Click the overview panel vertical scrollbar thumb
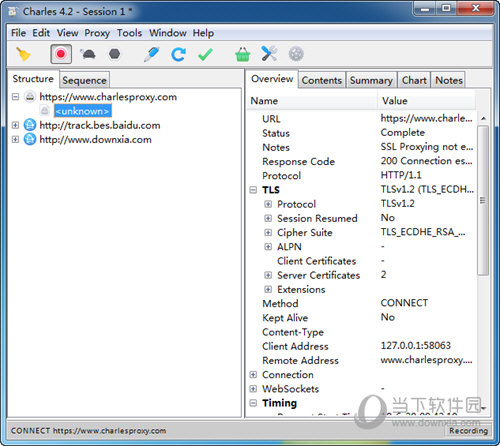Image resolution: width=500 pixels, height=446 pixels. click(x=483, y=200)
